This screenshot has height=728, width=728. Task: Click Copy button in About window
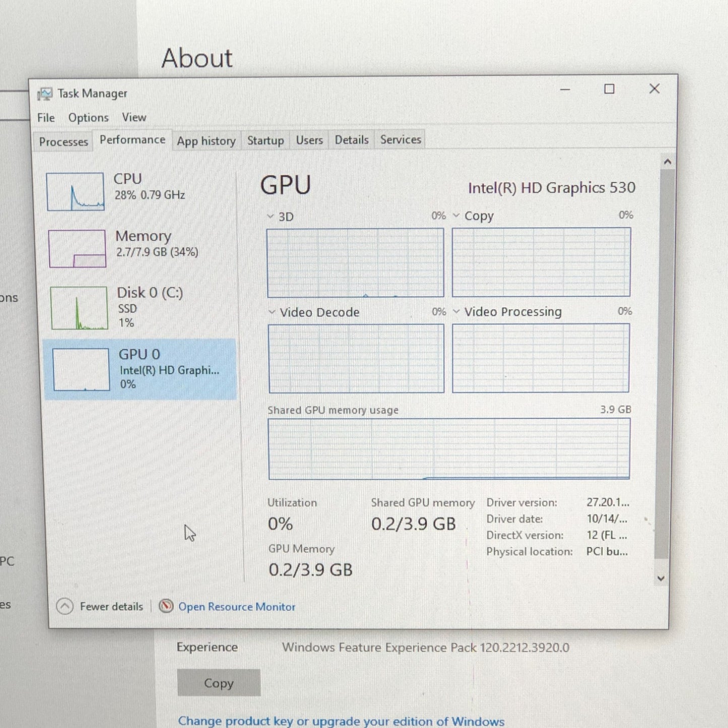click(219, 683)
